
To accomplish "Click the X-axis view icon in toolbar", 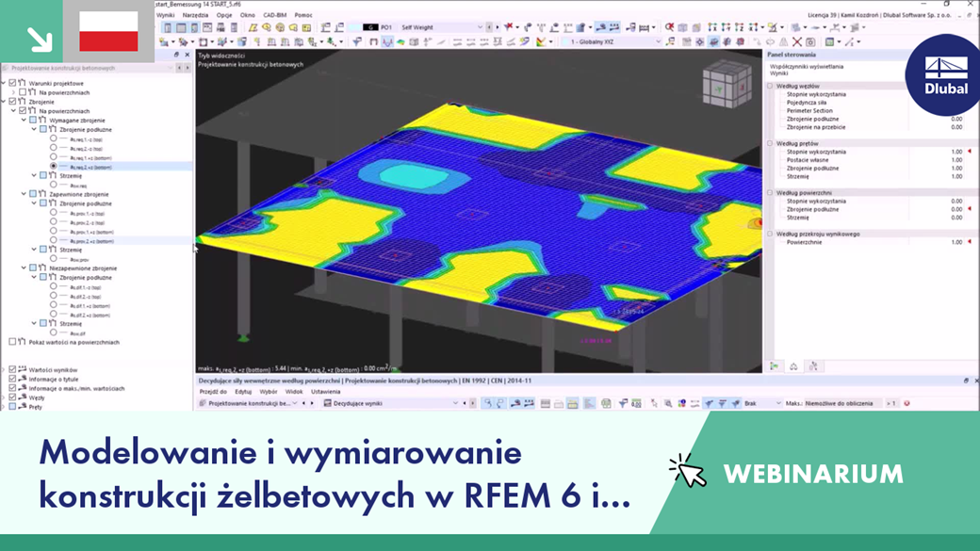I will 712,27.
